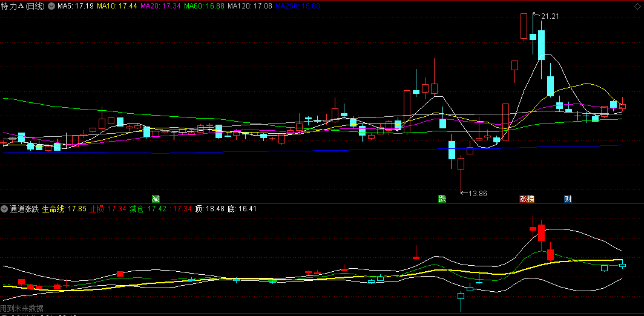
Task: Click the blue 财 marker icon
Action: pyautogui.click(x=568, y=199)
